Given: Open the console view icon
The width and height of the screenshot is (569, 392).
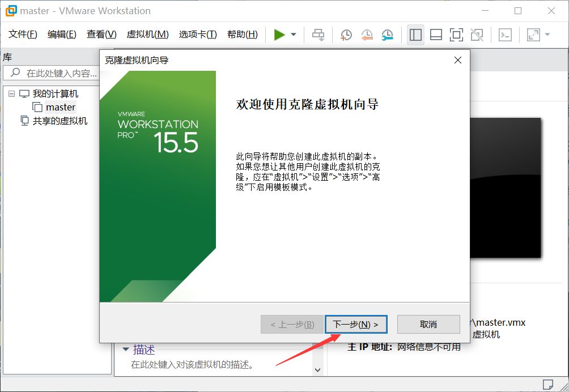Looking at the screenshot, I should click(505, 35).
